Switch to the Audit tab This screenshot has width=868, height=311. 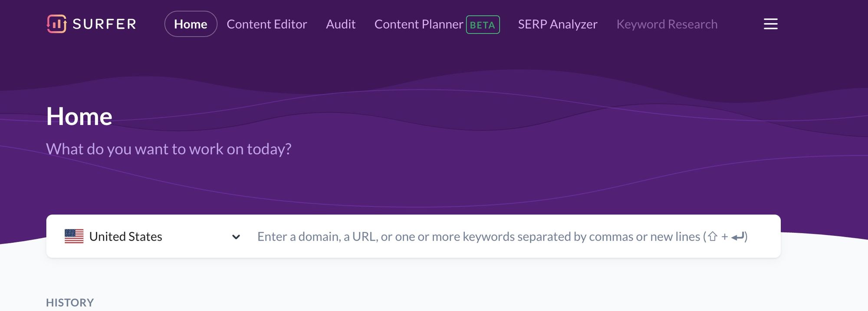340,24
